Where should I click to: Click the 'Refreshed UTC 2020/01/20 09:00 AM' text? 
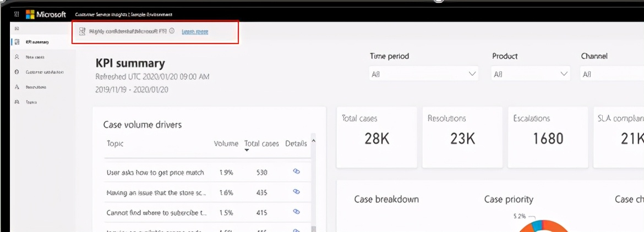[x=153, y=76]
